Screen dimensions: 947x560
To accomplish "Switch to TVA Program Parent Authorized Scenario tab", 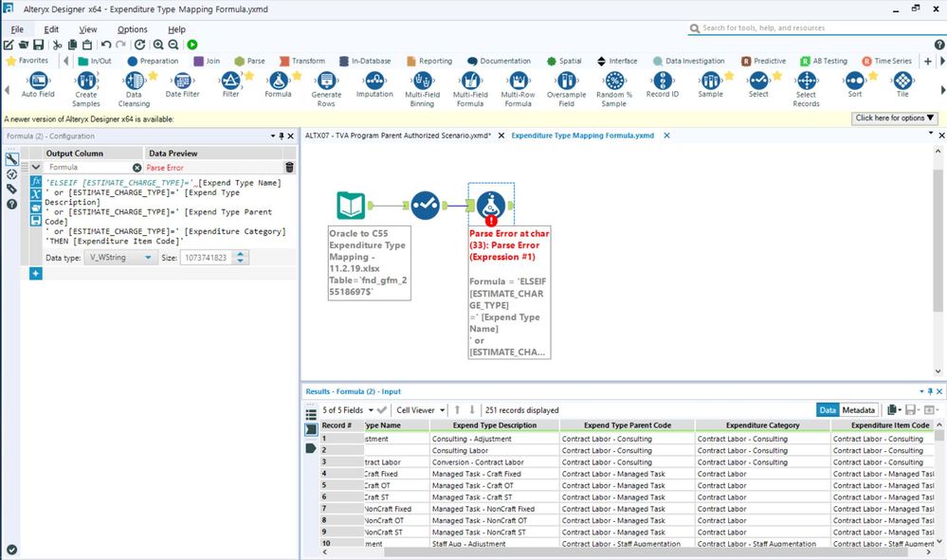I will click(x=397, y=135).
